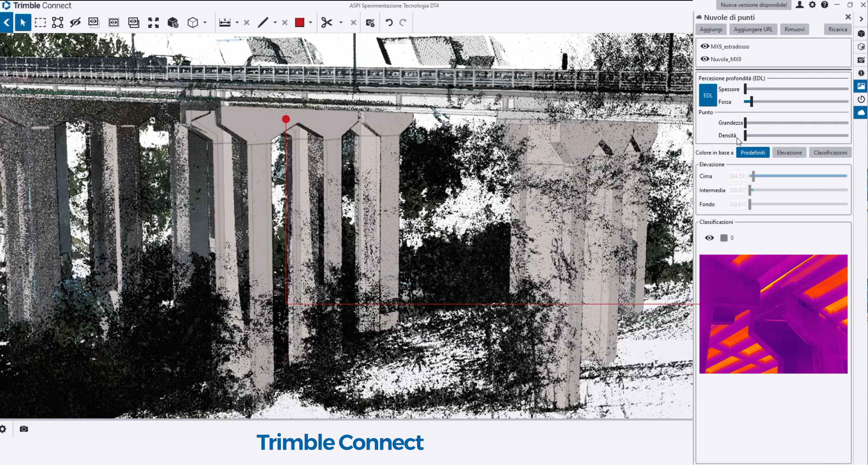Viewport: 868px width, 465px height.
Task: Open application settings gear in title bar
Action: (x=812, y=5)
